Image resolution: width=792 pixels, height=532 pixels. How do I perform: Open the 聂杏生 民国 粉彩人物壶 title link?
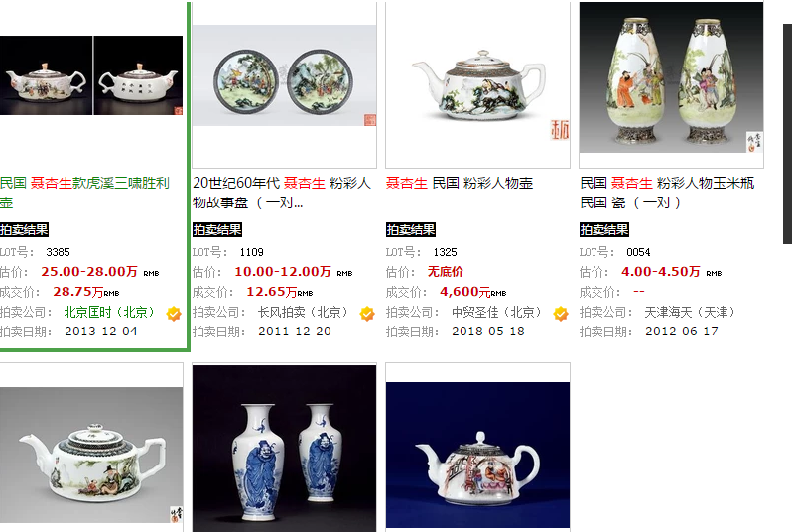460,183
